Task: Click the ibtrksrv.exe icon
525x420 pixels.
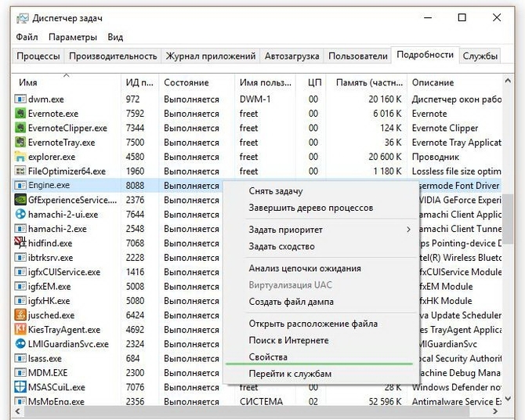Action: pyautogui.click(x=20, y=258)
